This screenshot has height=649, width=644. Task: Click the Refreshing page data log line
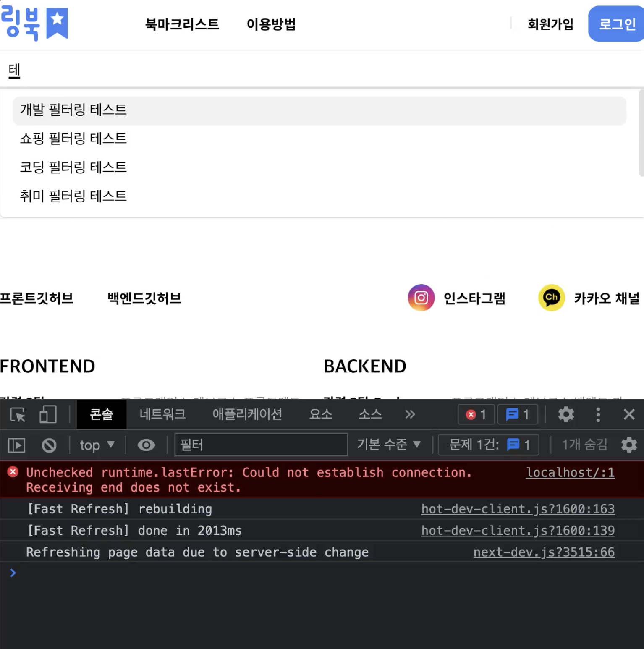coord(197,552)
